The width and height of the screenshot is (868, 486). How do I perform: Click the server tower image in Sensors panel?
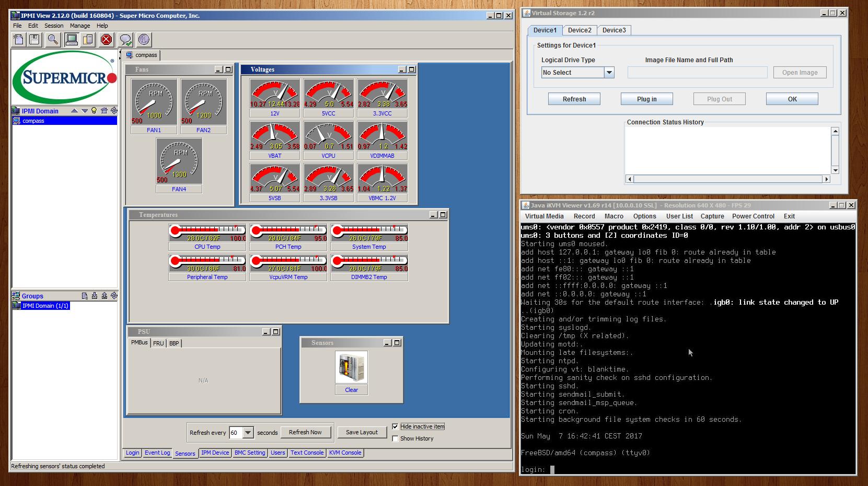tap(351, 367)
